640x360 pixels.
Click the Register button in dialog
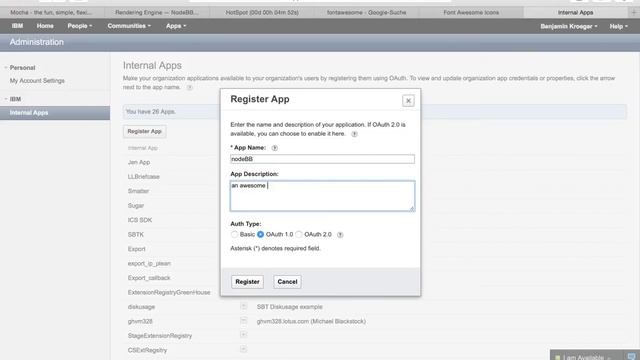click(x=247, y=282)
